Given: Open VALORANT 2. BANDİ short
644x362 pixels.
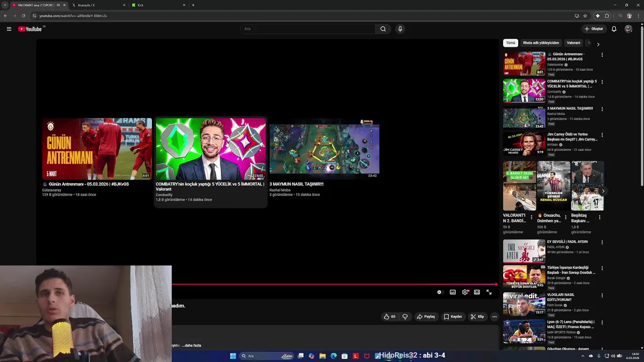Looking at the screenshot, I should (x=520, y=186).
